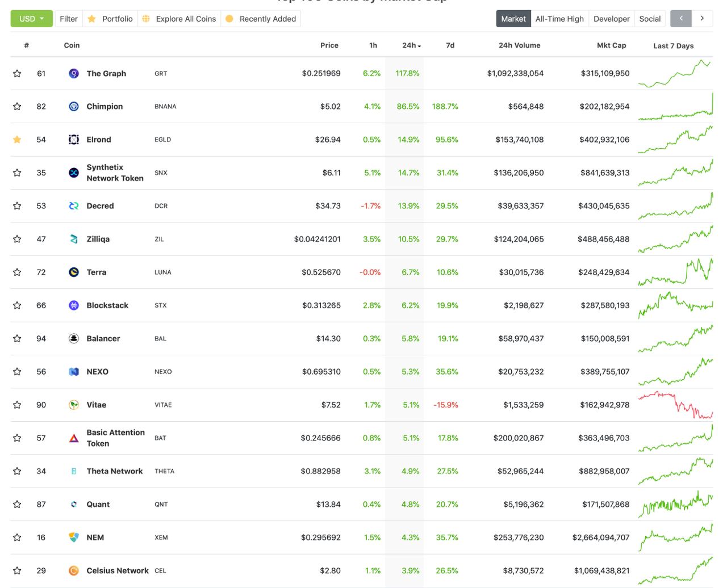Viewport: 727px width, 588px height.
Task: Favorite Zilliqa with its star
Action: [x=17, y=239]
